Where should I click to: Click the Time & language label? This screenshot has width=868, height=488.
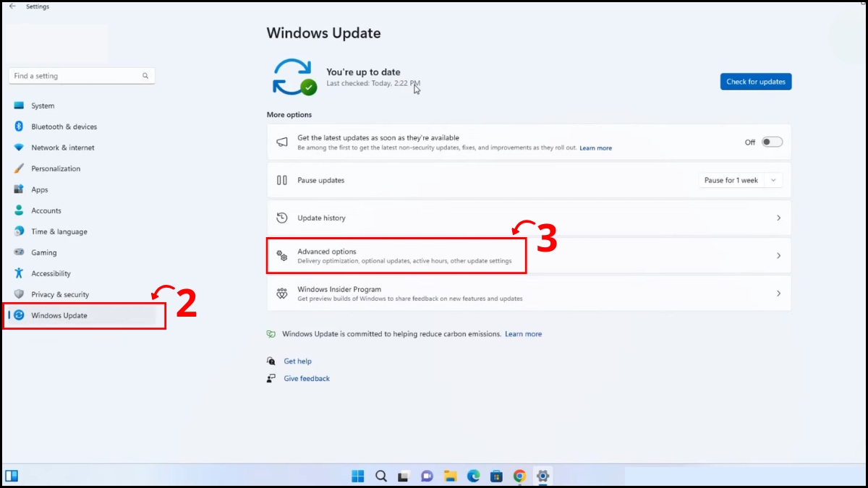click(59, 231)
